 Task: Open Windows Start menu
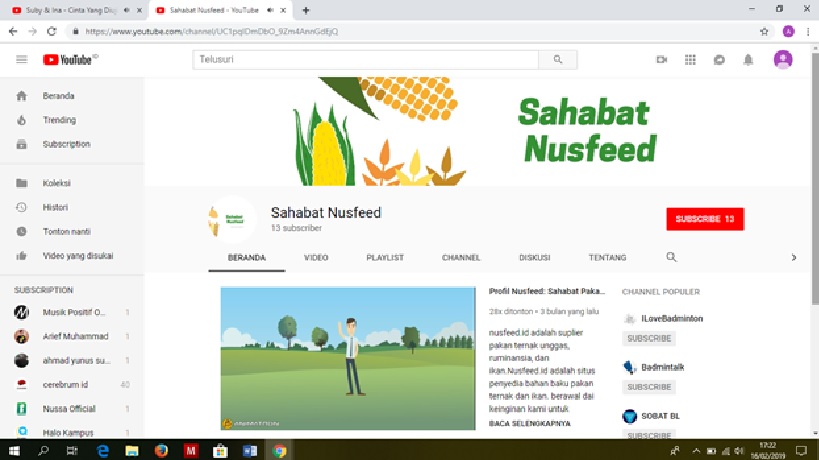[14, 450]
